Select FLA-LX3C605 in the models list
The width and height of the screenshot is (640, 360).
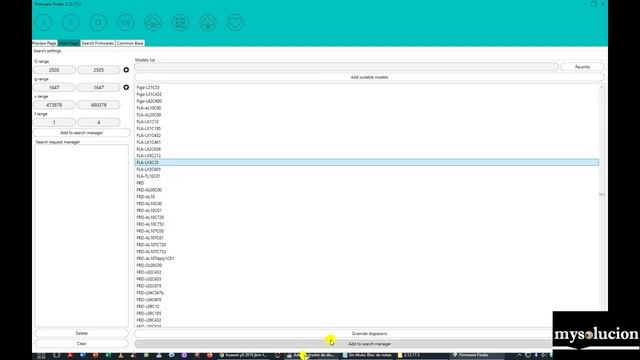tap(149, 169)
